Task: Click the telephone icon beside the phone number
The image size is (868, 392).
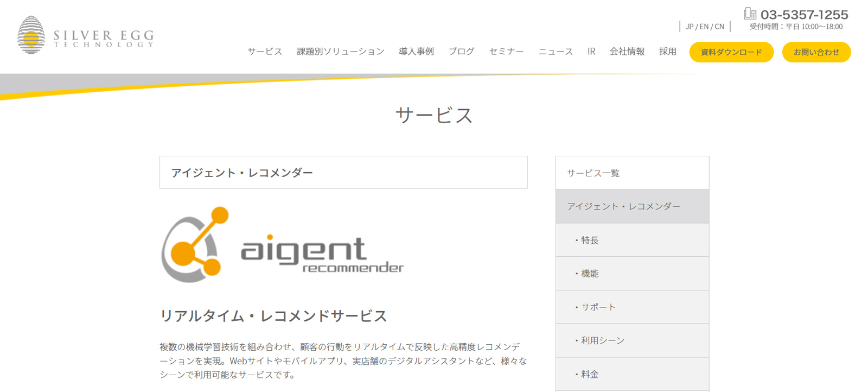Action: click(750, 14)
